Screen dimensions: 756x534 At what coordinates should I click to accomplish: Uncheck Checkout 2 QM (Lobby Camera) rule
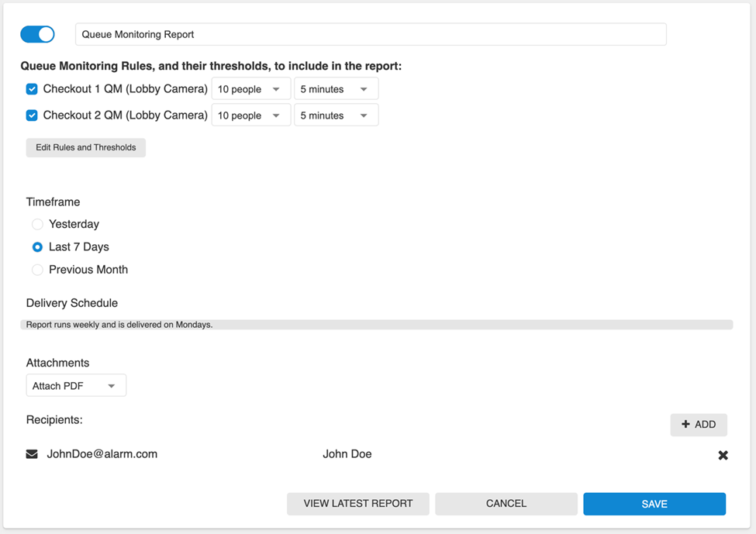pos(32,115)
